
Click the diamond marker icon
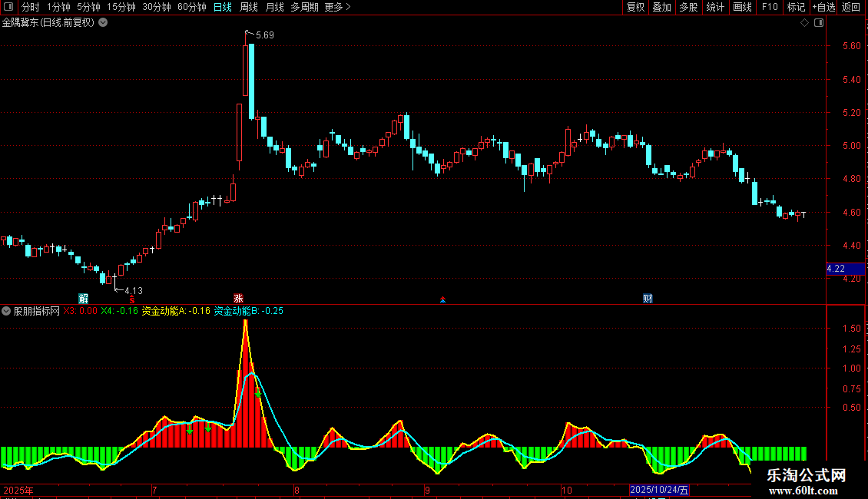[x=805, y=23]
